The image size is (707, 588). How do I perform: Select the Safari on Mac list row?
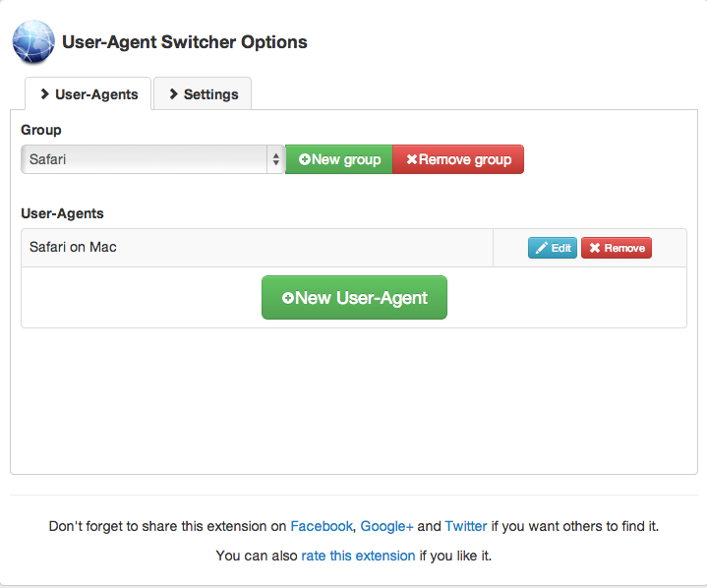pos(256,248)
